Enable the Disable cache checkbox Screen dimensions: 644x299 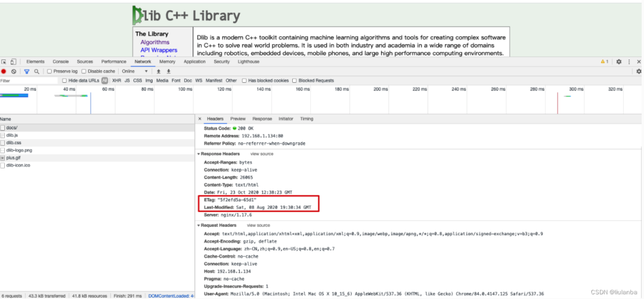pyautogui.click(x=84, y=71)
